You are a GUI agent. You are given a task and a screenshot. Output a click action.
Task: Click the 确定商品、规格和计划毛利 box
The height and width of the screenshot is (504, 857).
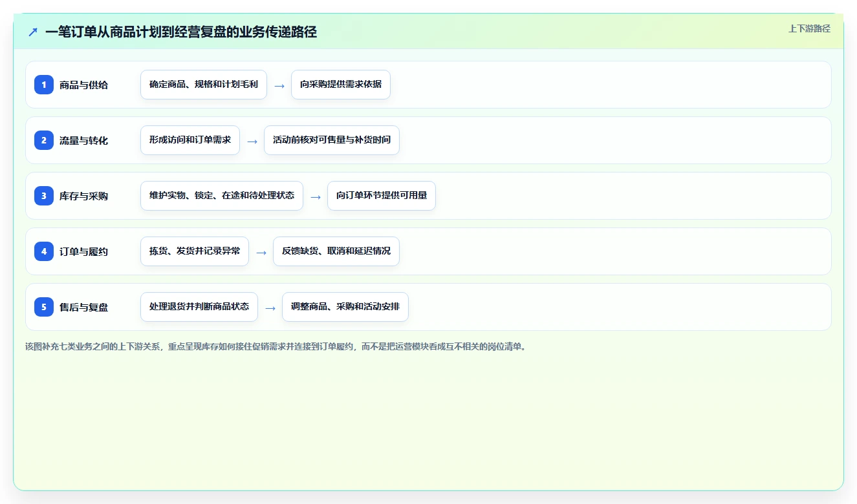[x=204, y=85]
